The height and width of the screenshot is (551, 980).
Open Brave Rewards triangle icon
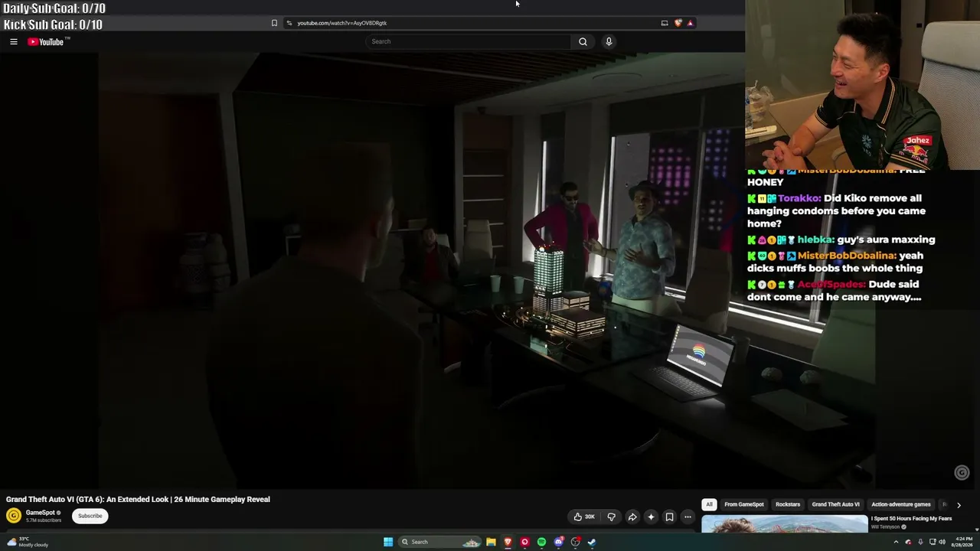(x=690, y=23)
